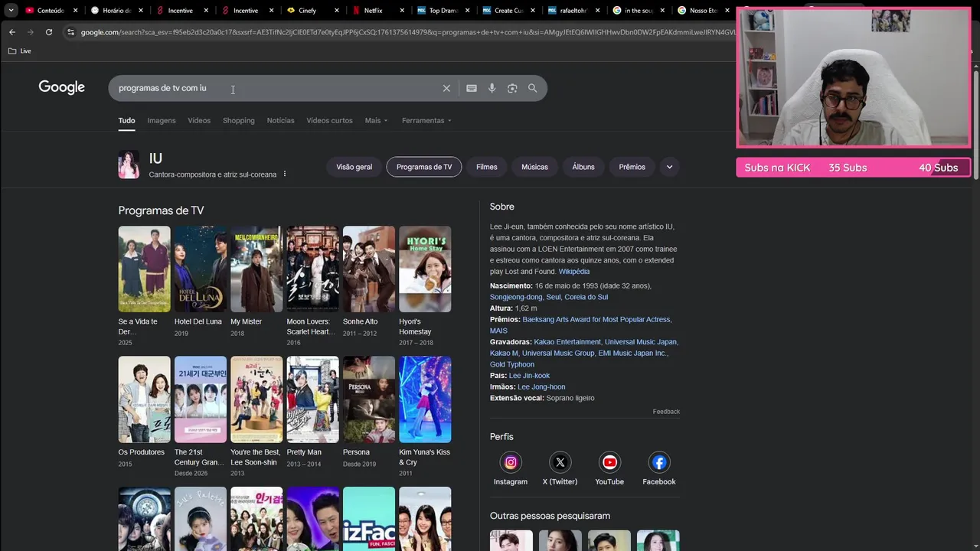Image resolution: width=980 pixels, height=551 pixels.
Task: View site information icon in address bar
Action: click(70, 32)
